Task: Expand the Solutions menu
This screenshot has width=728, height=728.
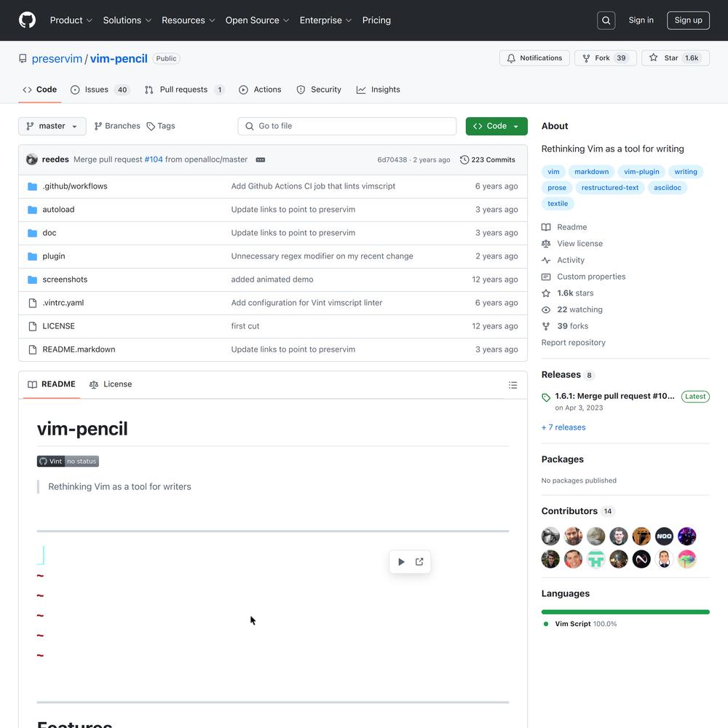Action: 127,20
